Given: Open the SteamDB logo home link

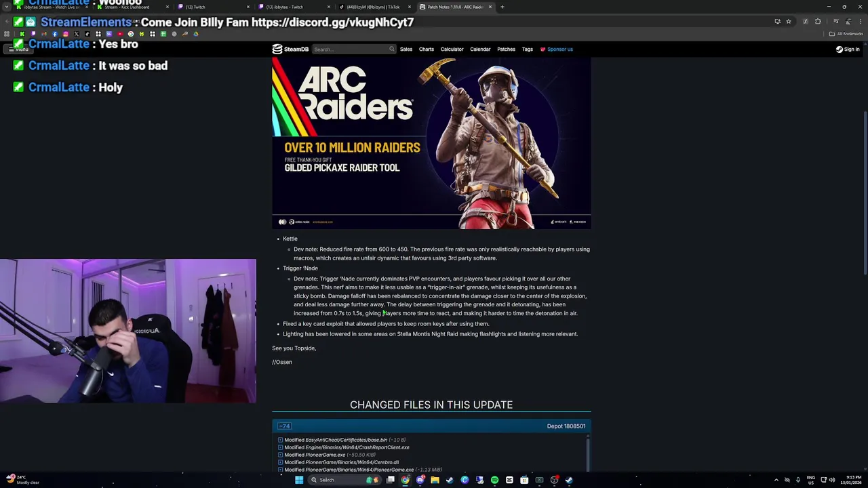Looking at the screenshot, I should (290, 49).
